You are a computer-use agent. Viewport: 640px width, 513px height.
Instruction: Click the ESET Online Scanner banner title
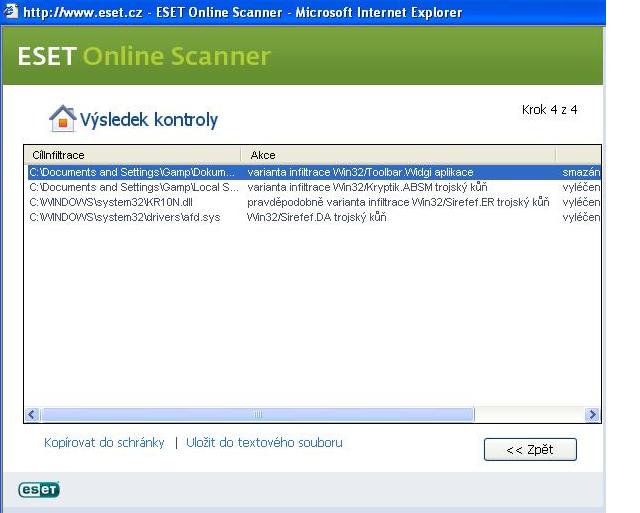coord(144,56)
